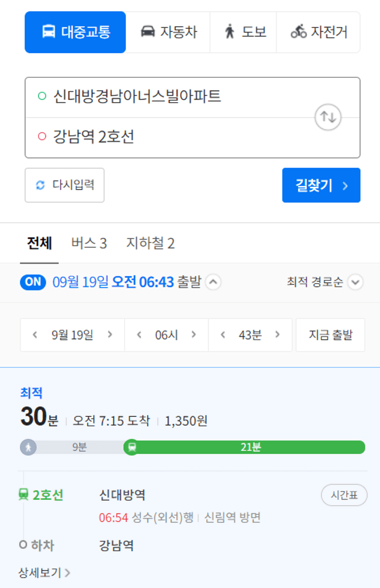This screenshot has width=380, height=588.
Task: Open the 시간표 timetable button
Action: (344, 495)
